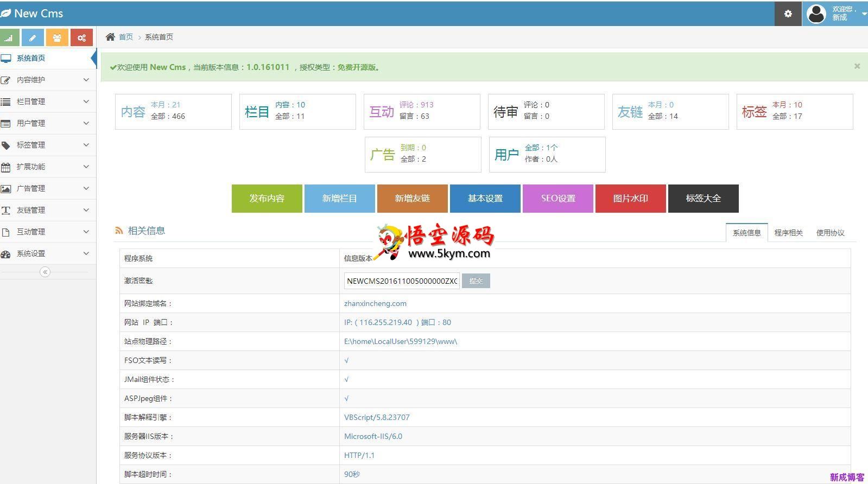This screenshot has width=868, height=484.
Task: Click the 新成博客 link at bottom right
Action: tap(847, 477)
